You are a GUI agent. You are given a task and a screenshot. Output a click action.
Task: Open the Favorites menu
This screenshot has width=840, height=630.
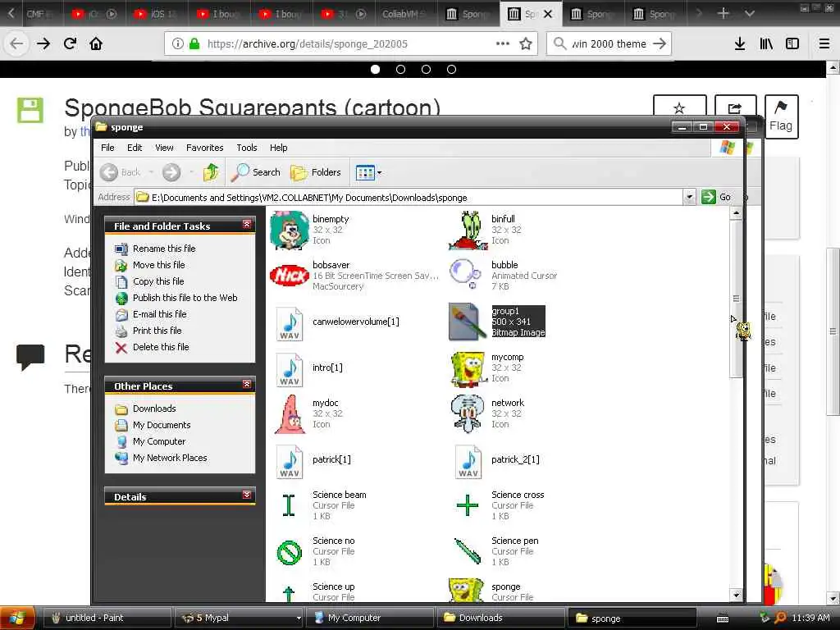(204, 148)
